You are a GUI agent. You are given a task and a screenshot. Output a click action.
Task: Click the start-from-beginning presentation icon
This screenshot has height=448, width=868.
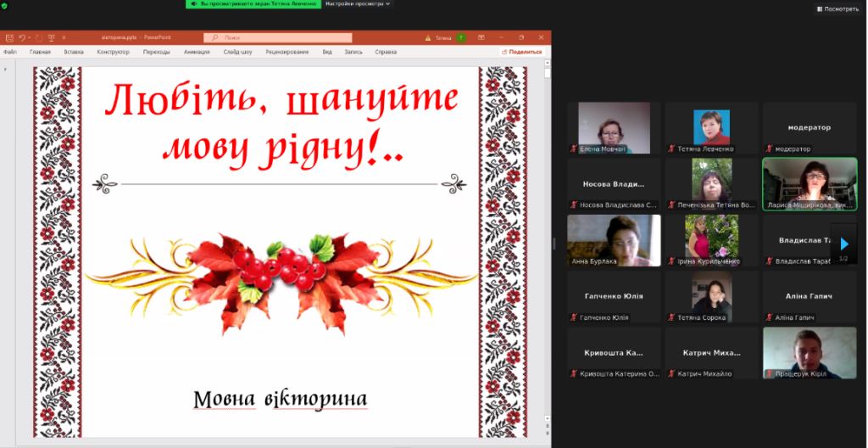[52, 37]
